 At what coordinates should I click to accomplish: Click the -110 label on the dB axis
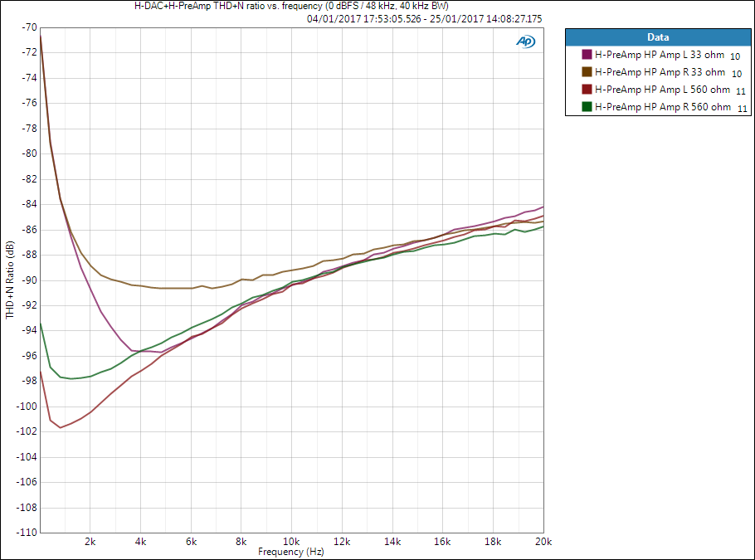pos(27,532)
